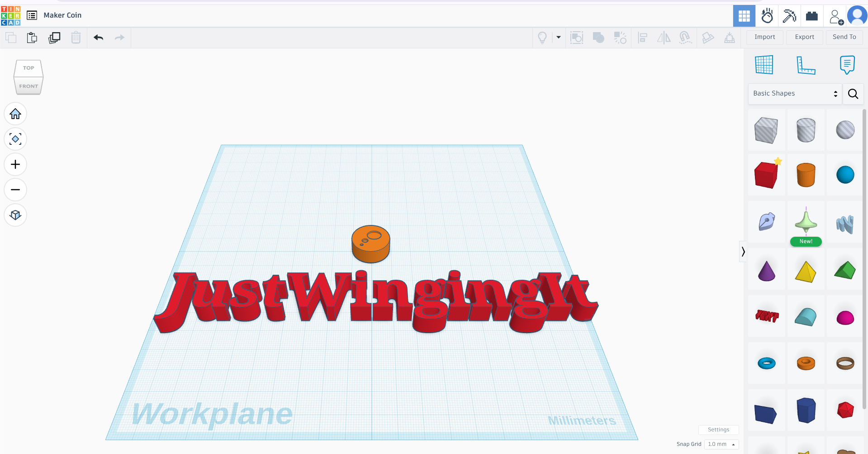
Task: Open the designs list menu icon
Action: [x=32, y=15]
